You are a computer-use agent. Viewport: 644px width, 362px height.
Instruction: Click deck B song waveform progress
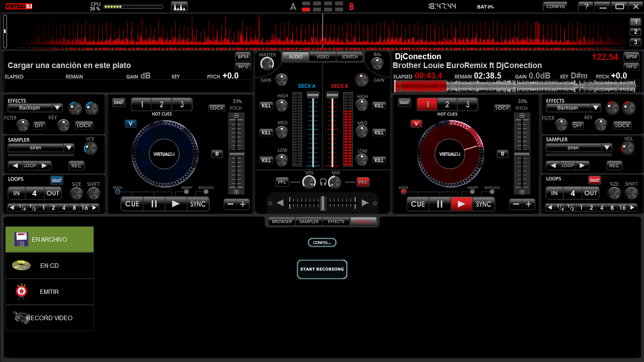pyautogui.click(x=516, y=86)
